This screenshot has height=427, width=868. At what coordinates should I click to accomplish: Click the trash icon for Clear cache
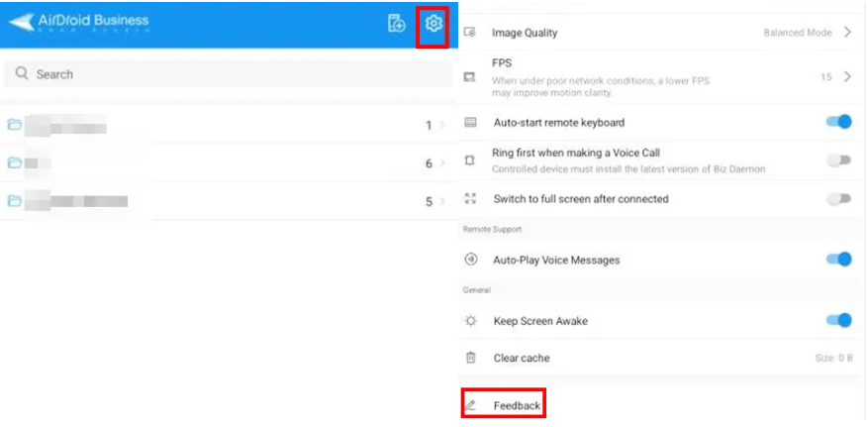[470, 358]
